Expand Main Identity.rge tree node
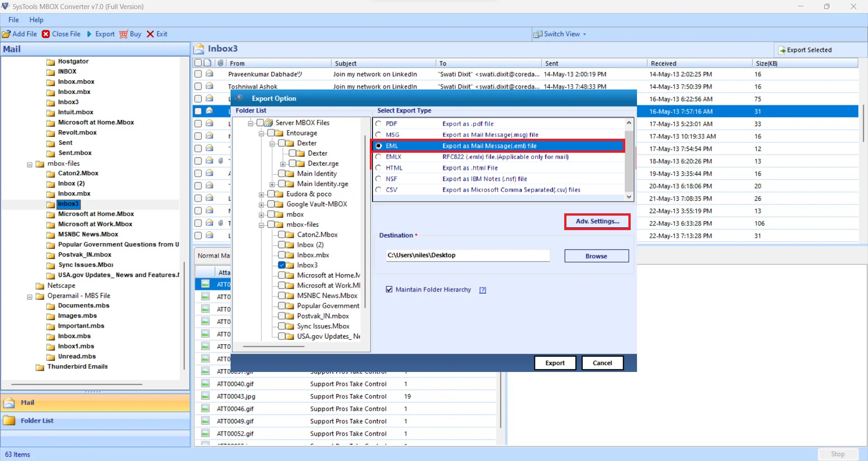The width and height of the screenshot is (868, 461). 272,184
